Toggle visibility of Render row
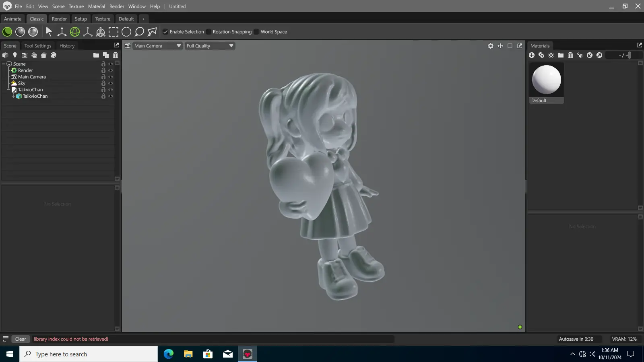This screenshot has height=362, width=644. tap(111, 70)
